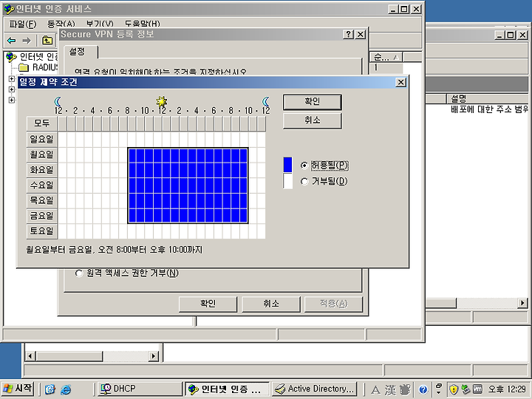Click the taskbar clock showing 오후 12:29
Viewport: 532px width, 399px height.
click(x=507, y=389)
